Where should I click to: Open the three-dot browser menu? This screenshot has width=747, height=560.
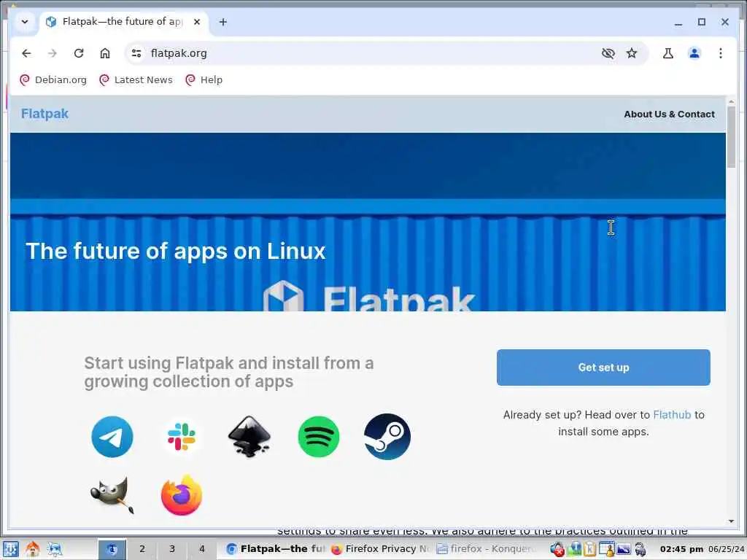point(720,53)
